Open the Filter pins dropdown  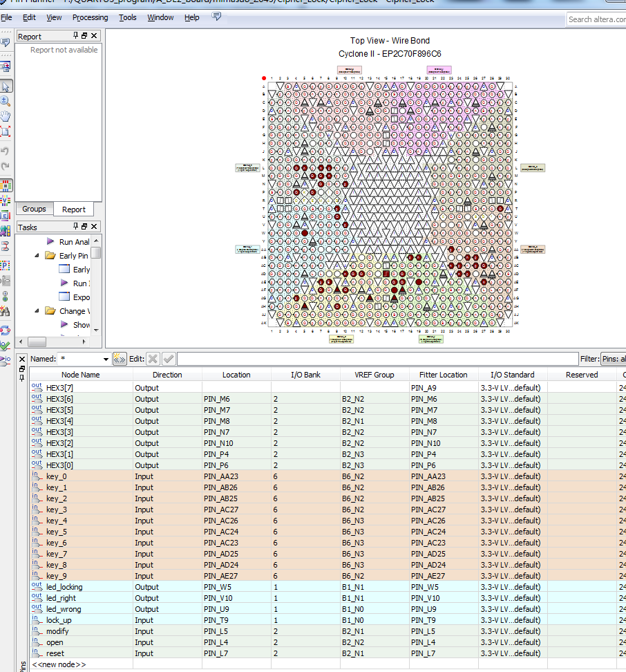612,359
